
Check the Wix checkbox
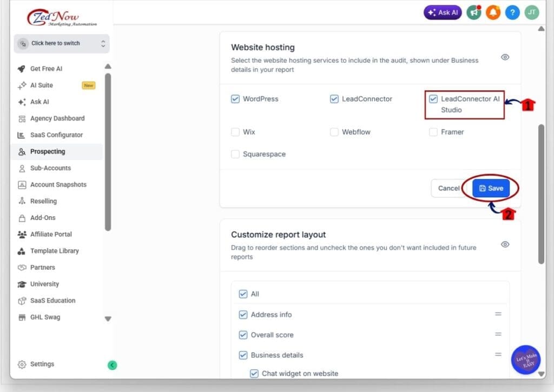tap(235, 132)
